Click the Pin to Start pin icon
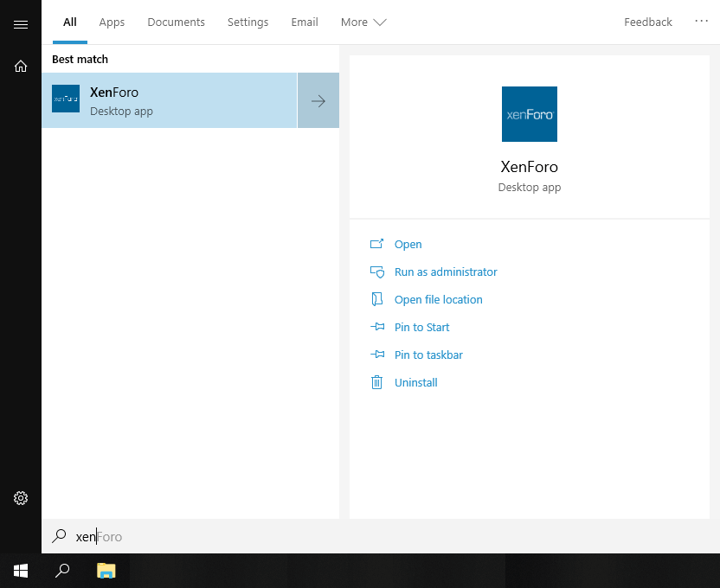 pos(377,327)
